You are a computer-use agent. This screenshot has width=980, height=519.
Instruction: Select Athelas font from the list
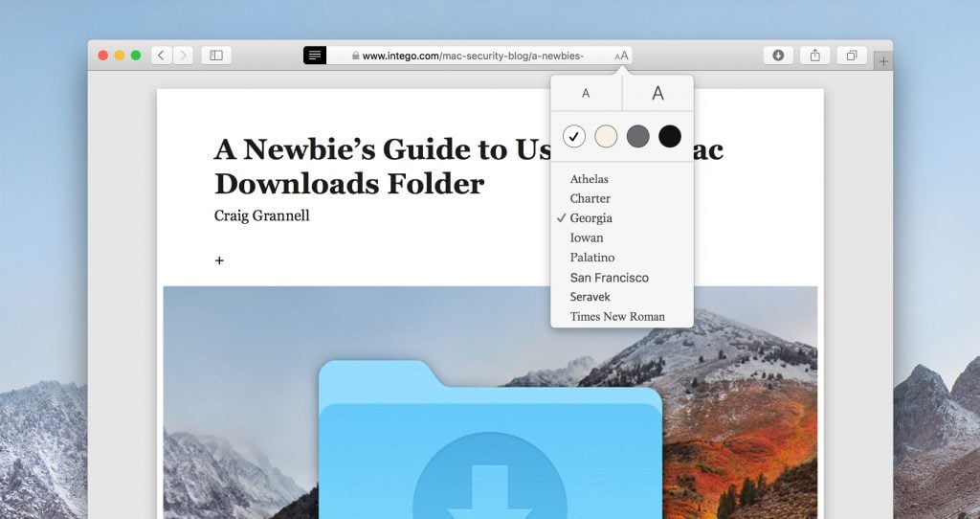click(589, 179)
